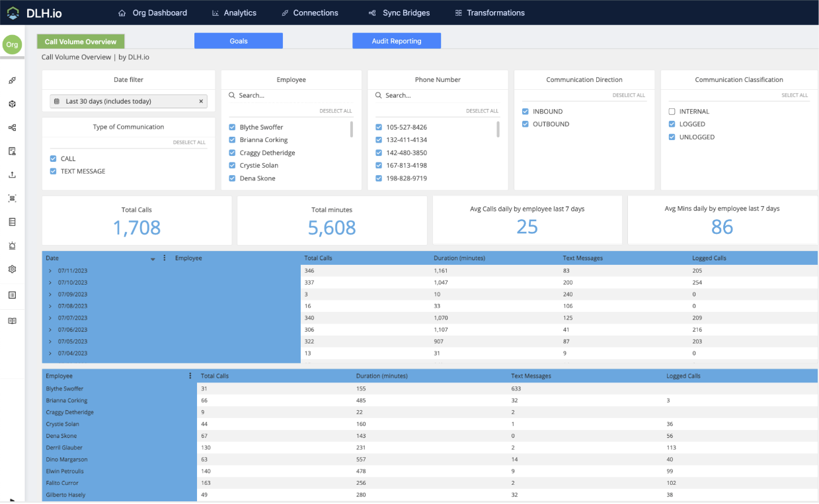Switch to the Goals tab

238,40
